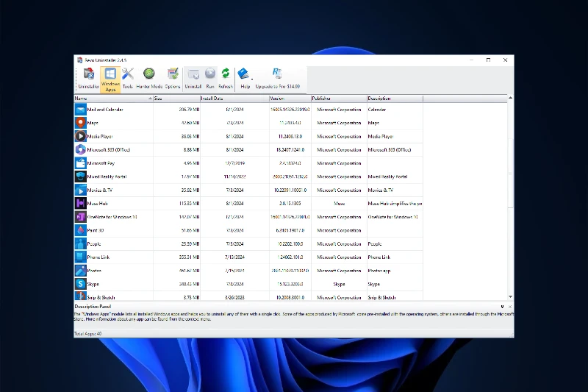Sort list by Size column header
Image resolution: width=588 pixels, height=392 pixels.
(176, 99)
